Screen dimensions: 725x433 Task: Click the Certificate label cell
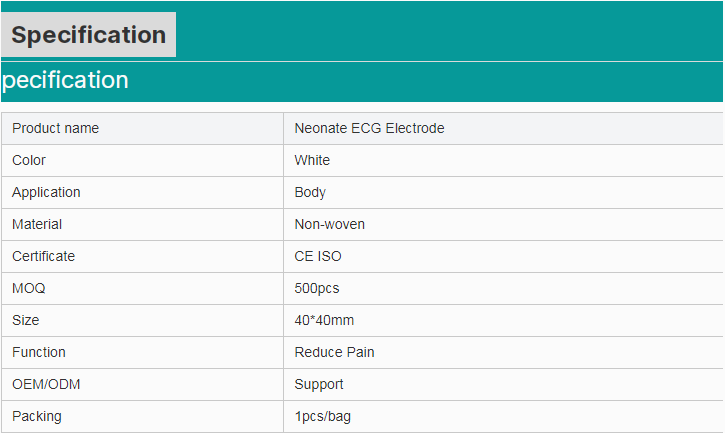coord(43,256)
